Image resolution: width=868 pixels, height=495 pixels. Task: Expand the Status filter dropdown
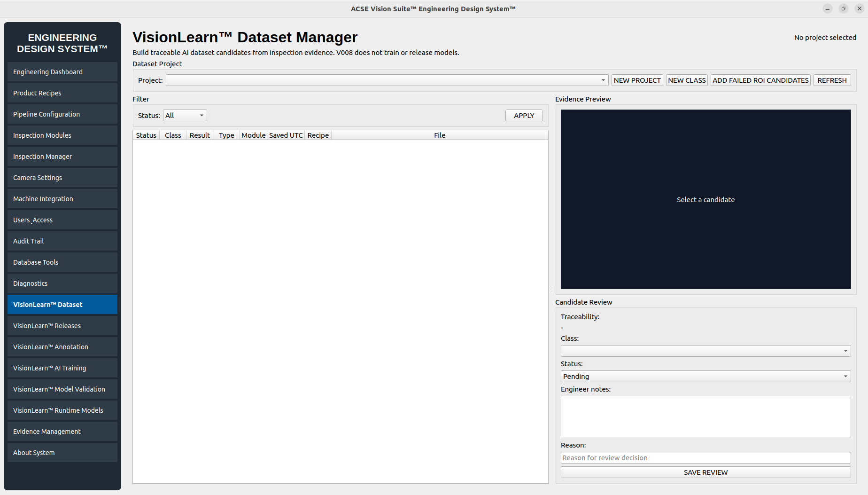(x=185, y=116)
